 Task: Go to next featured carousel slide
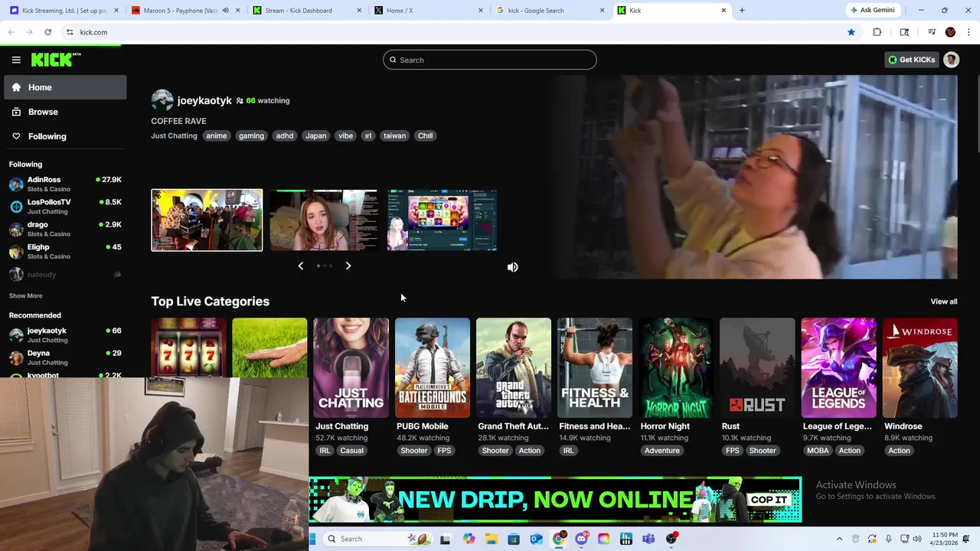pyautogui.click(x=348, y=266)
